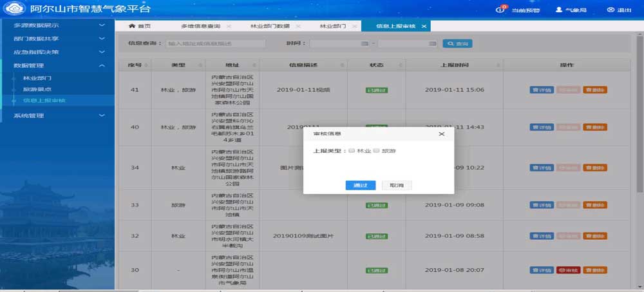
Task: Open the 当前预警 warning alert icon
Action: (504, 10)
